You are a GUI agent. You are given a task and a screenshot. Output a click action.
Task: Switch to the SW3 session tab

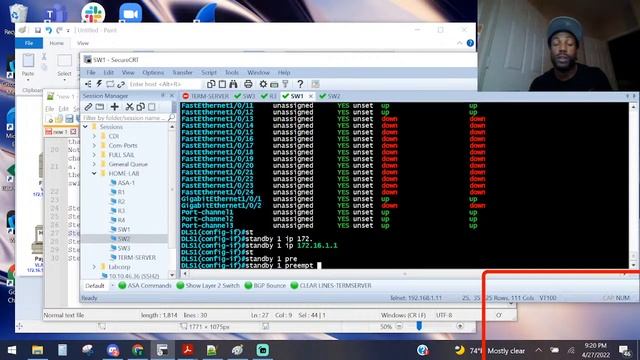pyautogui.click(x=245, y=96)
